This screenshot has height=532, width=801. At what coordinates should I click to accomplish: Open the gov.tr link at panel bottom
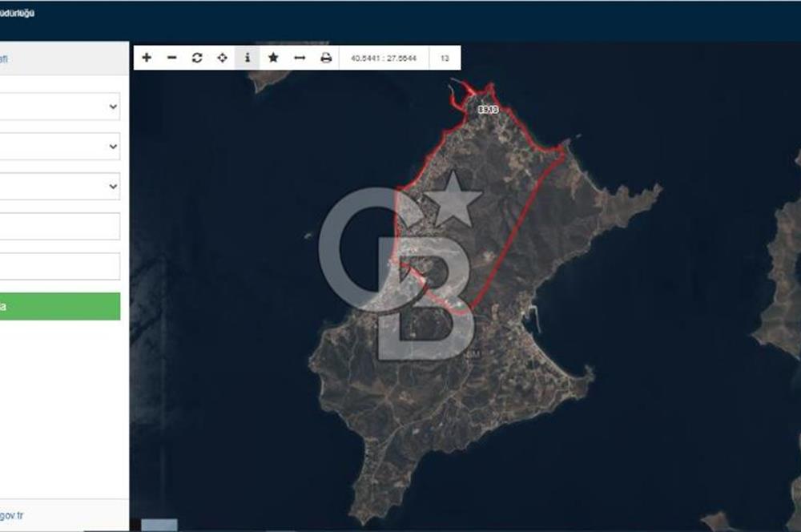11,516
